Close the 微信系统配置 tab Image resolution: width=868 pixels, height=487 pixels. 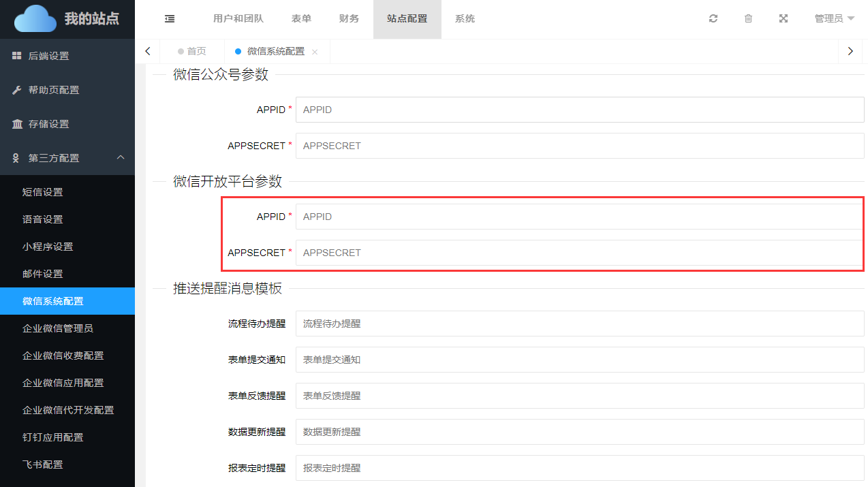coord(315,52)
